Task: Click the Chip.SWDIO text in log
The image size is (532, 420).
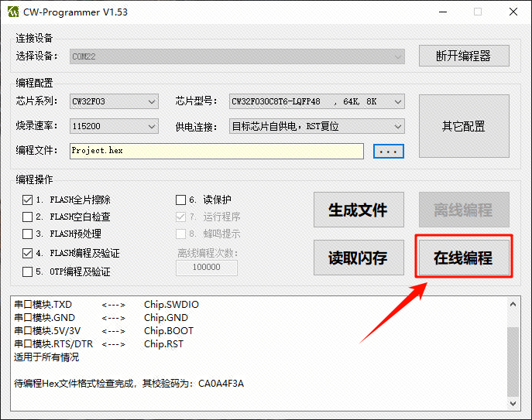Action: click(x=171, y=305)
